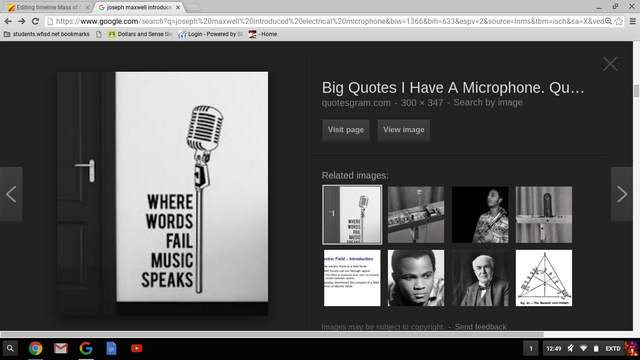Click the View image button
This screenshot has height=360, width=640.
coord(403,130)
